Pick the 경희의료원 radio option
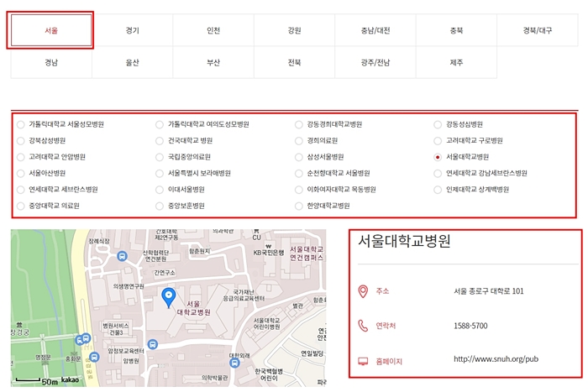Image resolution: width=588 pixels, height=392 pixels. 298,141
